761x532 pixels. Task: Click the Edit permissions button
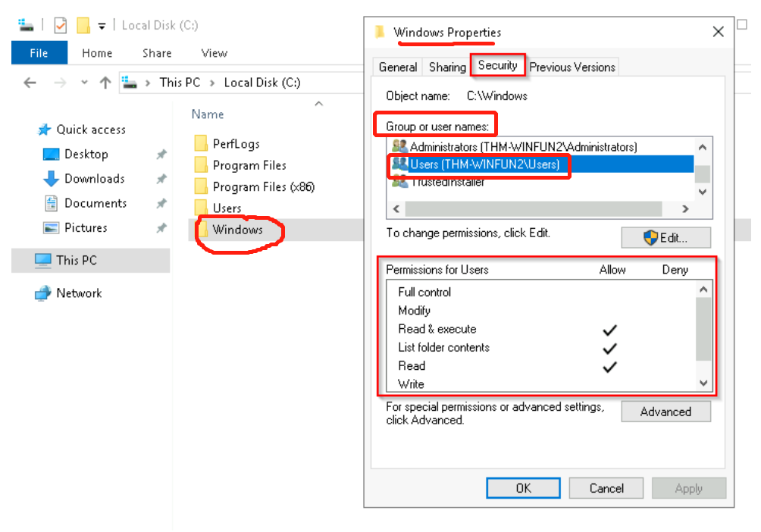coord(665,238)
